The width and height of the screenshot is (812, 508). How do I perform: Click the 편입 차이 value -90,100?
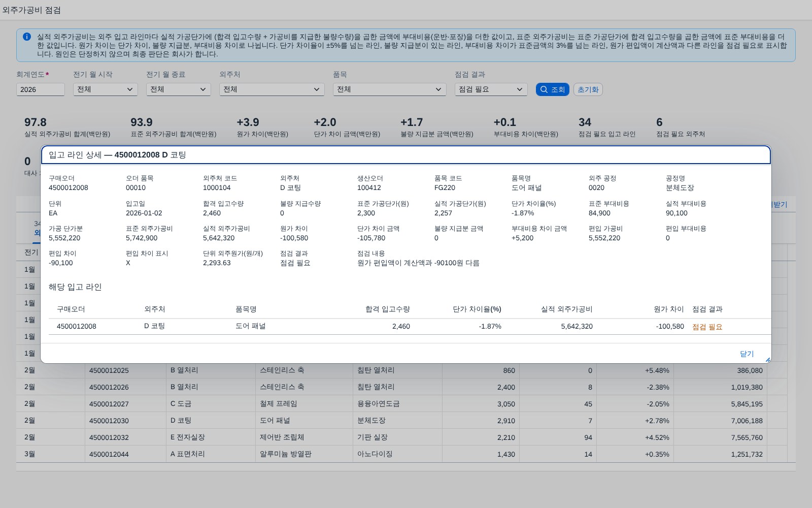point(61,263)
